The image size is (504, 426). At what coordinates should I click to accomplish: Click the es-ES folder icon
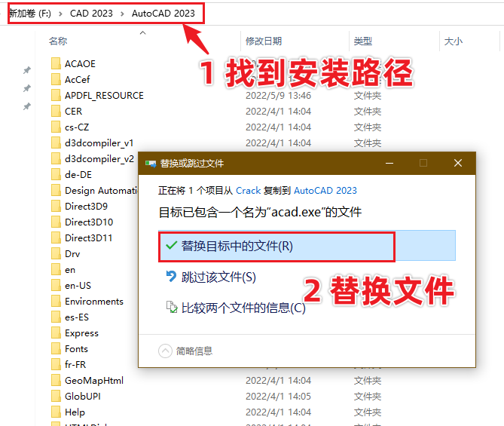[x=56, y=317]
